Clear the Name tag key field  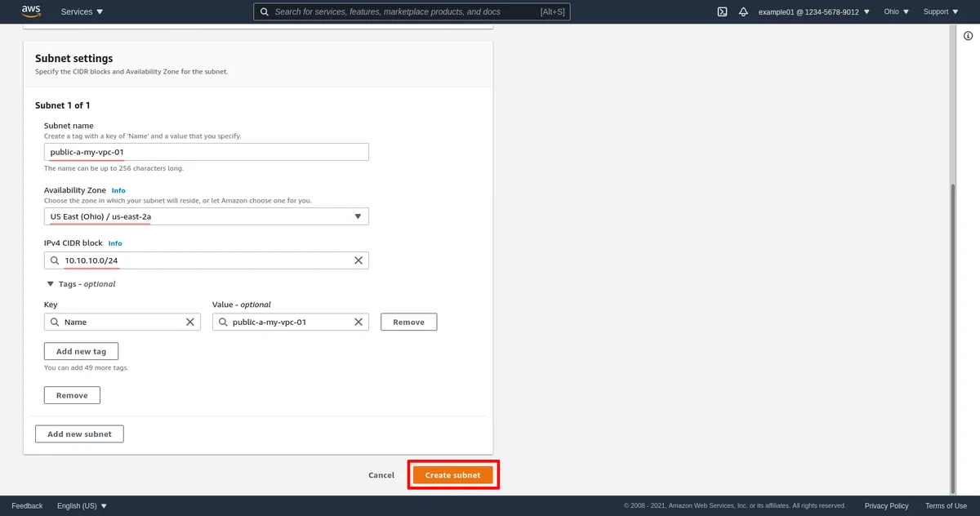pyautogui.click(x=189, y=322)
